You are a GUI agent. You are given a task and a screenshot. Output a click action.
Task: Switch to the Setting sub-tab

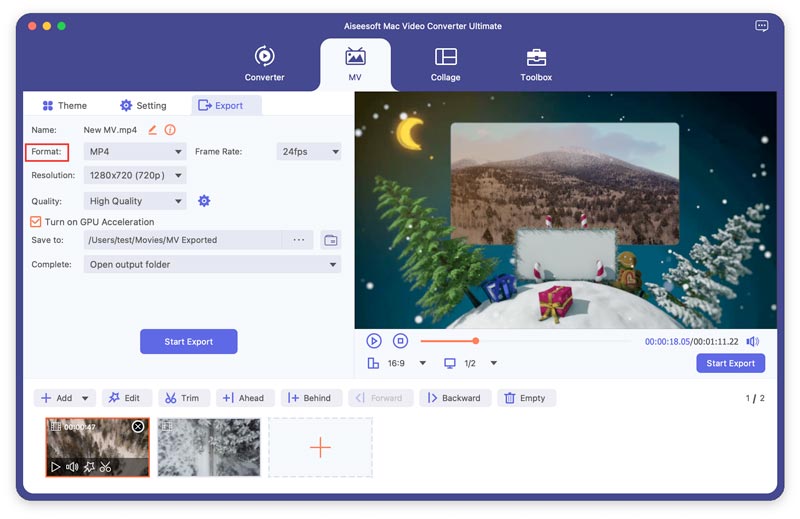[143, 106]
